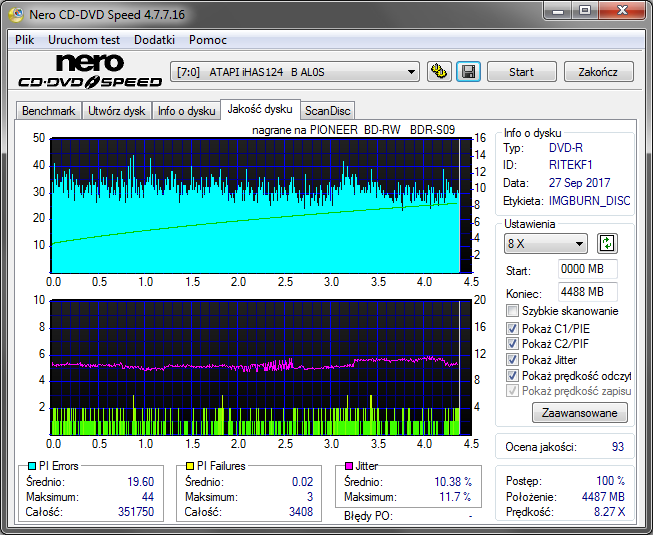Toggle Pokaż prędkość odczytu checkbox
This screenshot has height=535, width=653.
[512, 376]
